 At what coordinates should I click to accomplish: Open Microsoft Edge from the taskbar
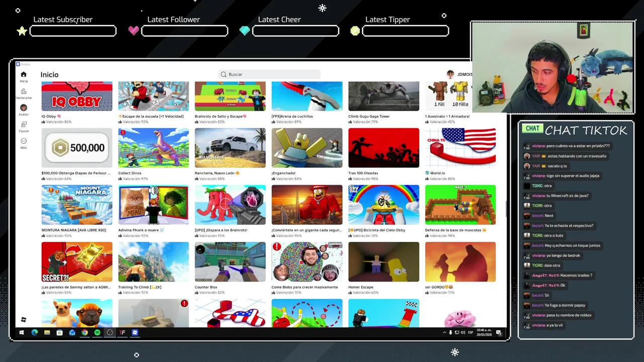34,332
